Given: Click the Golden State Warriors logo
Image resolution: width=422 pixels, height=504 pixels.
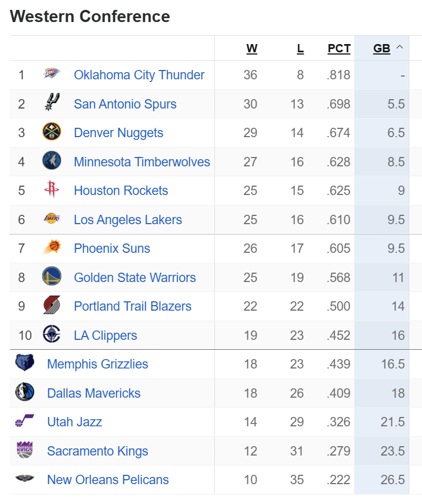Looking at the screenshot, I should 52,277.
